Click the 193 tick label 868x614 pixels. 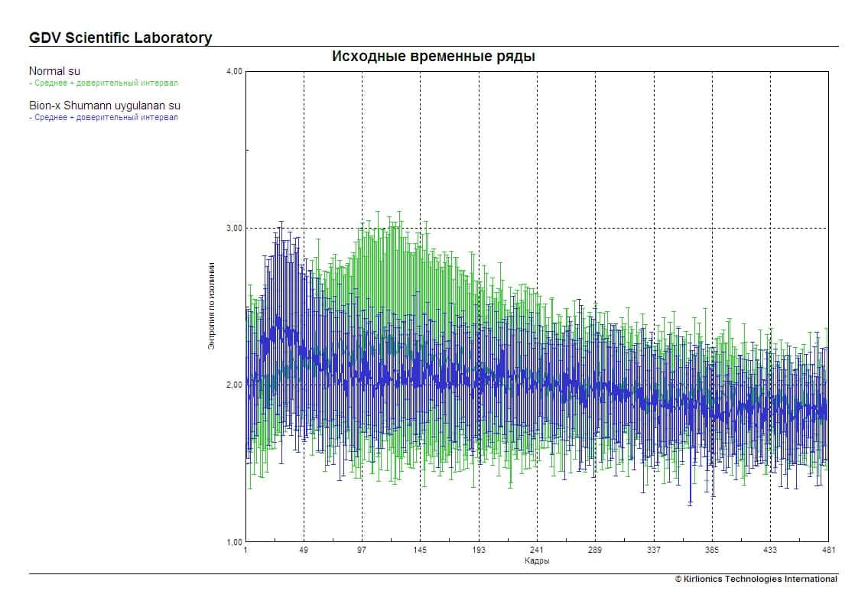tap(479, 551)
